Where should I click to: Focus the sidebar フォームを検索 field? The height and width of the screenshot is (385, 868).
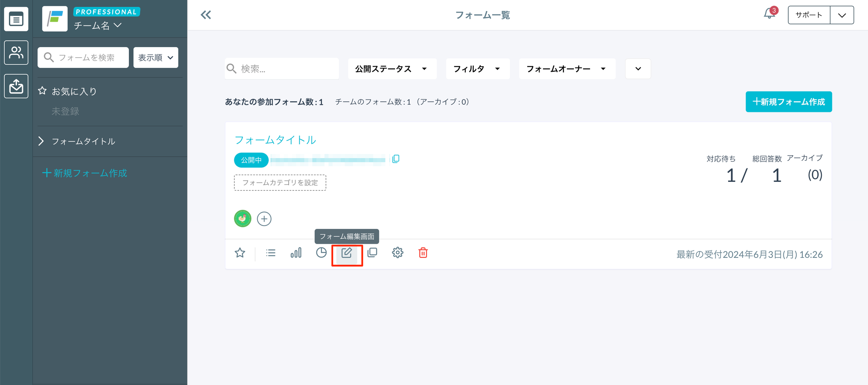(x=83, y=58)
